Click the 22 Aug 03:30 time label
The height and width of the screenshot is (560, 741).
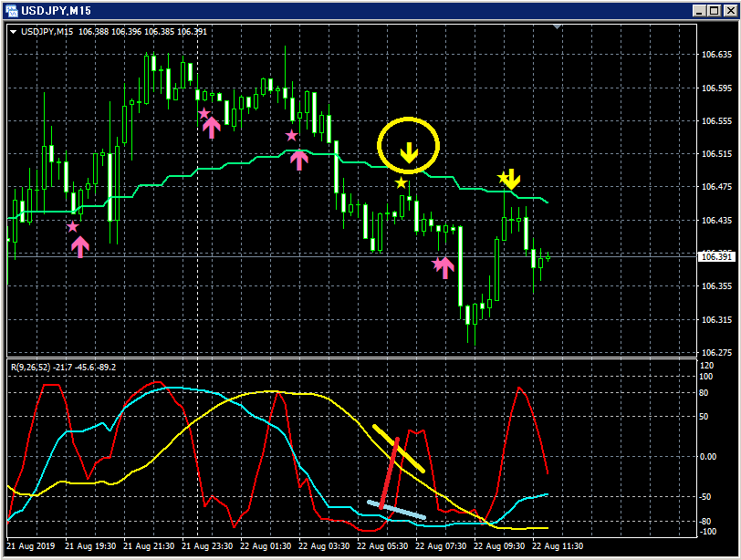point(324,545)
